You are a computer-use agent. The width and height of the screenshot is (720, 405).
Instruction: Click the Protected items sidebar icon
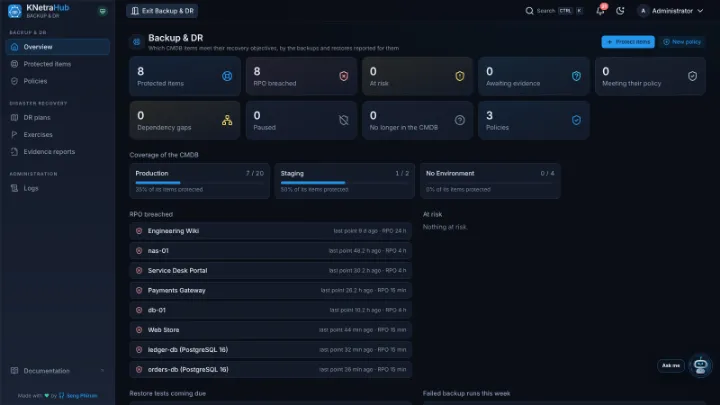click(15, 64)
